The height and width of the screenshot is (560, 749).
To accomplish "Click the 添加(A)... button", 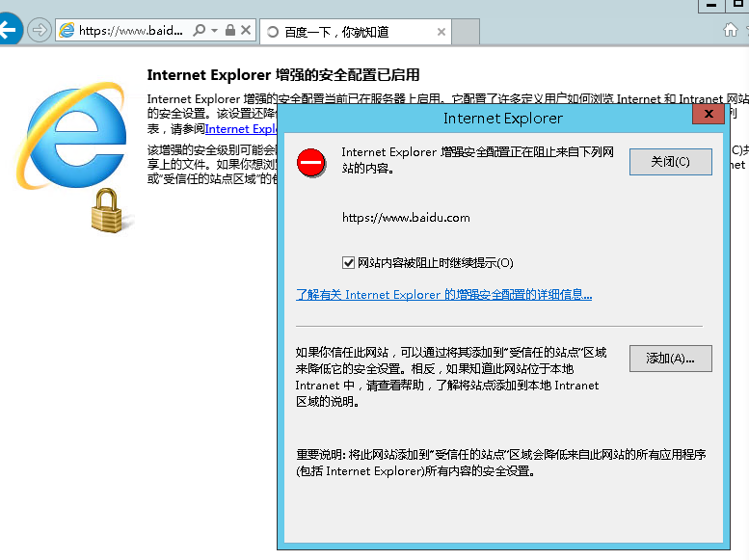I will [671, 359].
